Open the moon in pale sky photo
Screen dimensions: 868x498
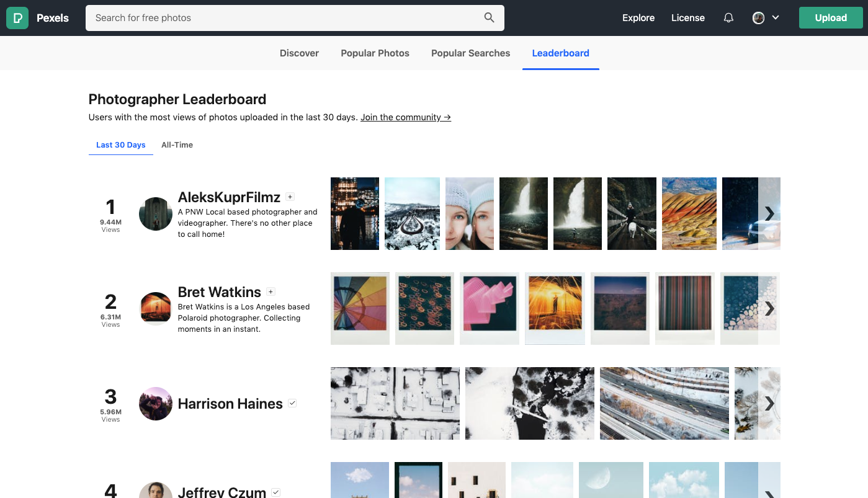[611, 480]
